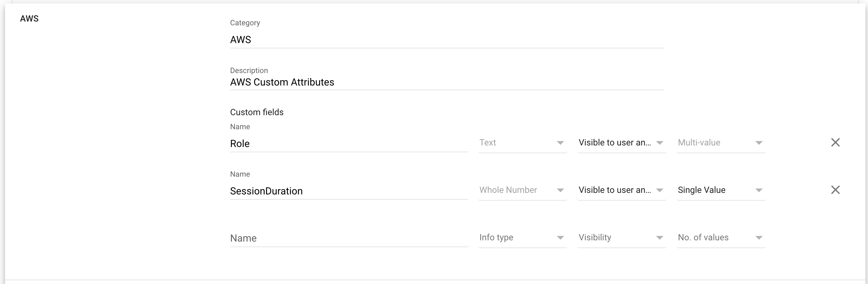Open the Whole Number dropdown for SessionDuration

point(522,190)
